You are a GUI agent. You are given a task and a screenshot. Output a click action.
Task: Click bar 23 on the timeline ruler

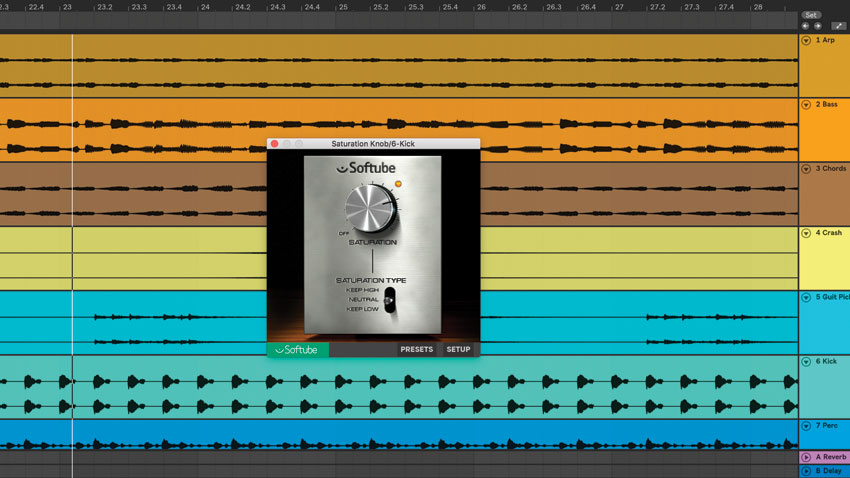[67, 7]
